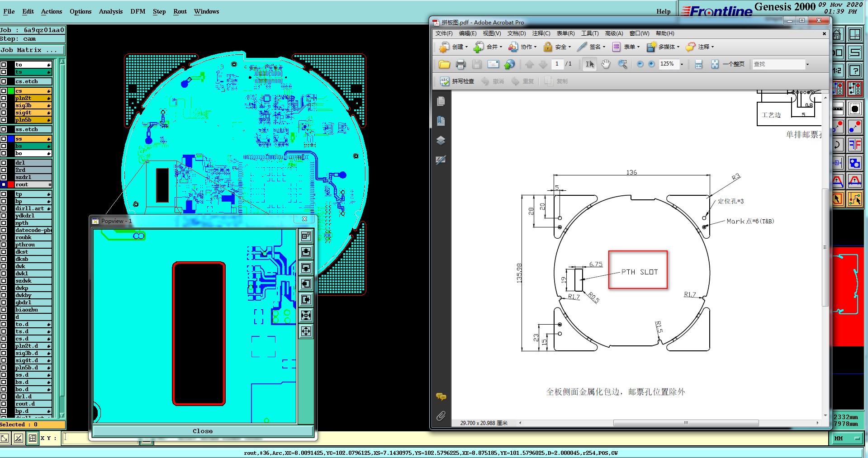This screenshot has height=458, width=868.
Task: Toggle the checkbox for layer bo
Action: [4, 153]
